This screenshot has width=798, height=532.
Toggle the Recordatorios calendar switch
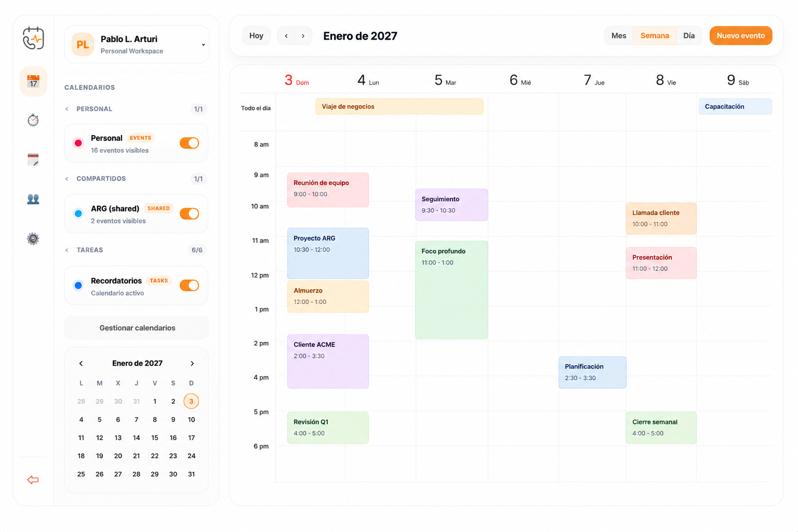pos(190,285)
